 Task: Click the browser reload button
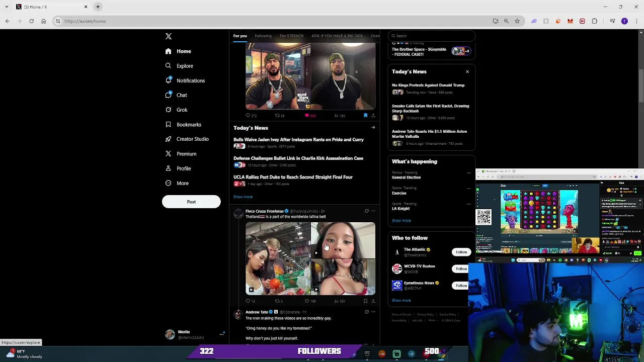point(31,21)
